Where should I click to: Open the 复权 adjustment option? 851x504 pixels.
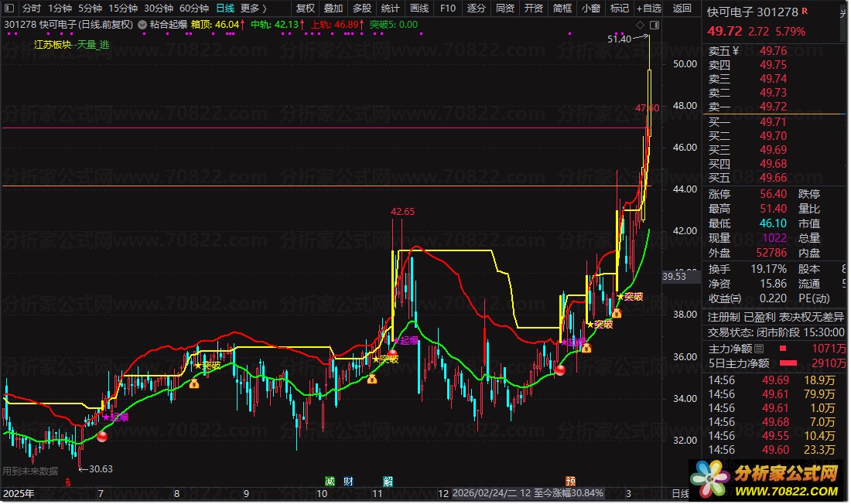pyautogui.click(x=306, y=9)
